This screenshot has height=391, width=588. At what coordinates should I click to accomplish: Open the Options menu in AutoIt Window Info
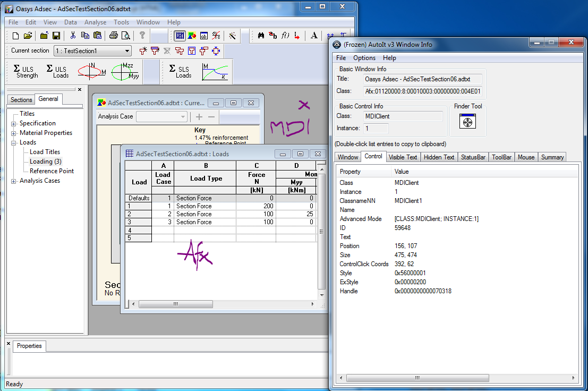(x=364, y=58)
